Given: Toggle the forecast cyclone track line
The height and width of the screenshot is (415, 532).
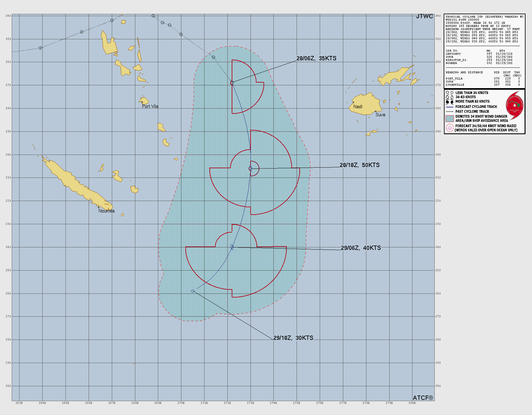Looking at the screenshot, I should 450,107.
